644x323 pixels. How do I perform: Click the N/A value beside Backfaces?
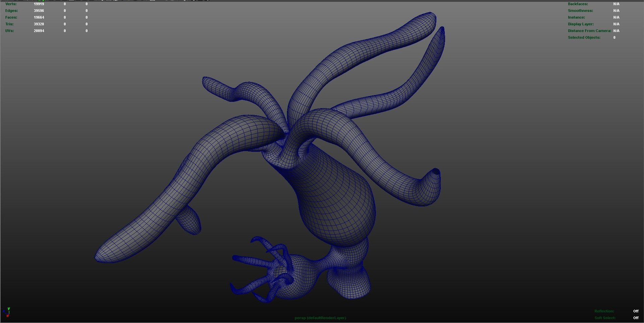click(616, 4)
